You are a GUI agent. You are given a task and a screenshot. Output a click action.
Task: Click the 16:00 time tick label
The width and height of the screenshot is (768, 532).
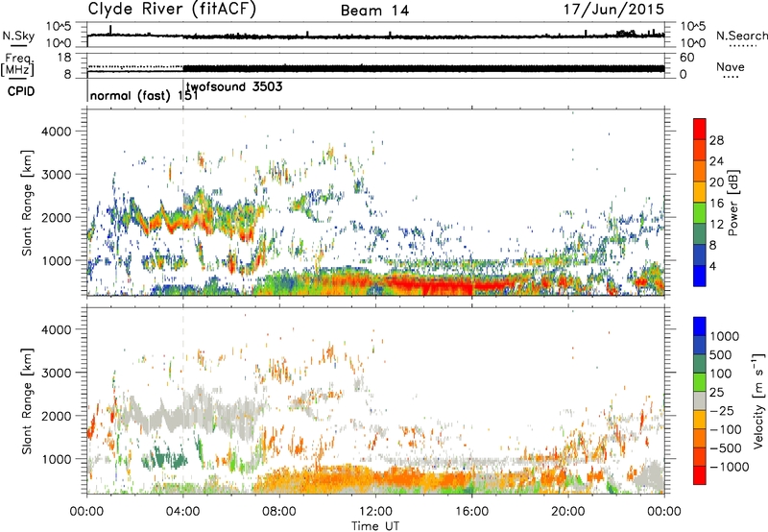coord(471,512)
